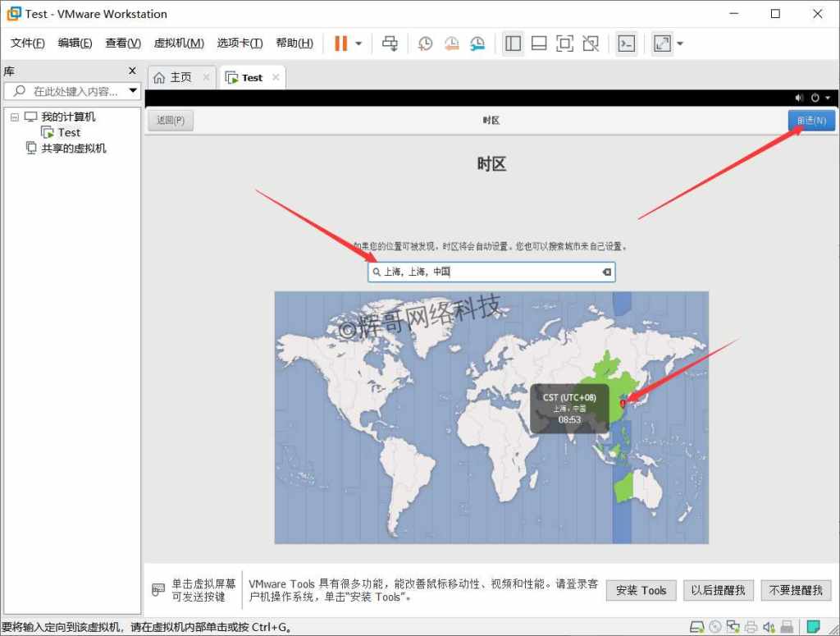Open the guest top-bar system menu arrow
Screen dimensions: 840x636
click(x=828, y=98)
